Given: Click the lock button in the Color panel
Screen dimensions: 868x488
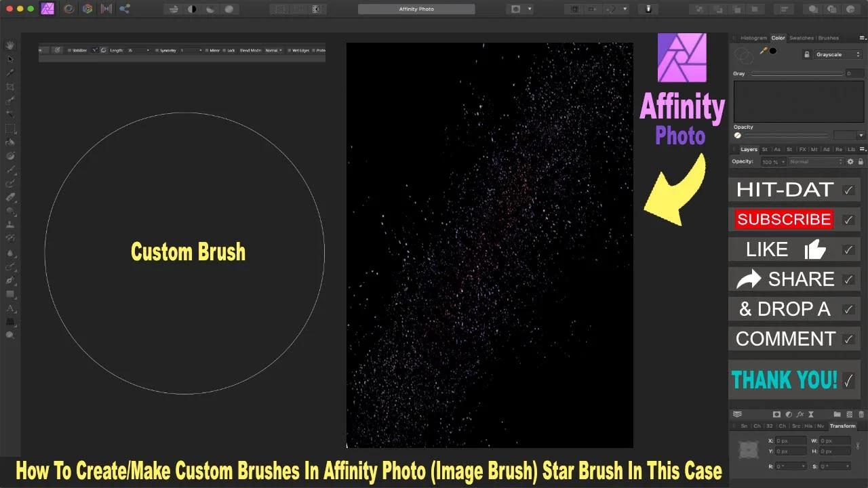Looking at the screenshot, I should coord(807,55).
